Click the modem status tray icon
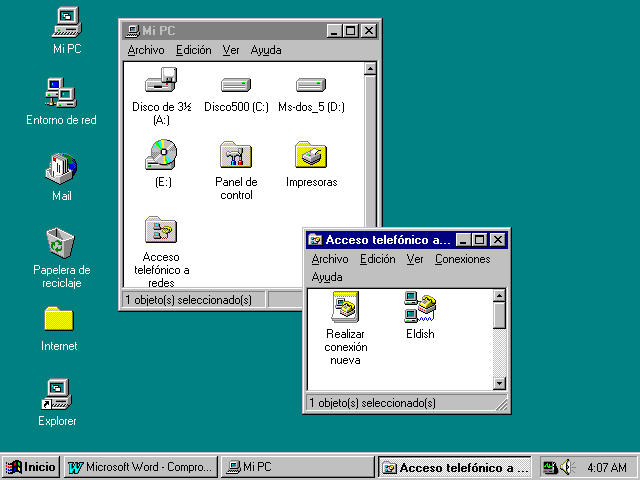The image size is (640, 480). tap(550, 467)
